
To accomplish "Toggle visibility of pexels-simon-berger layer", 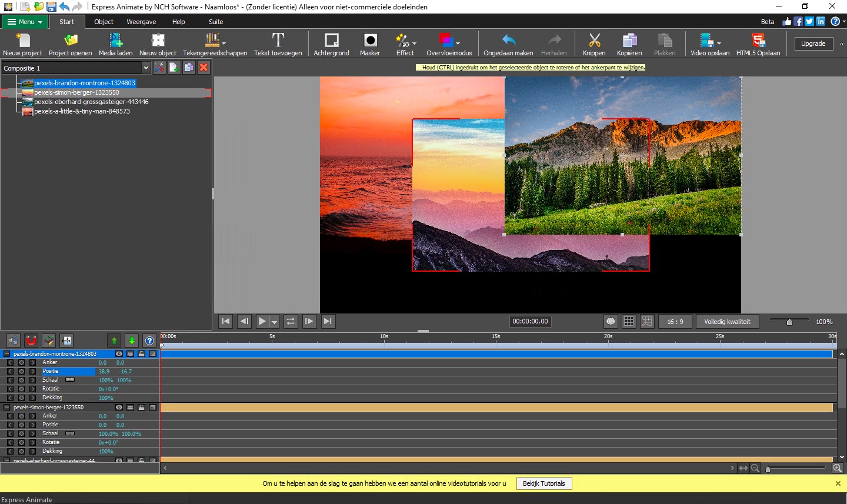I will 119,408.
